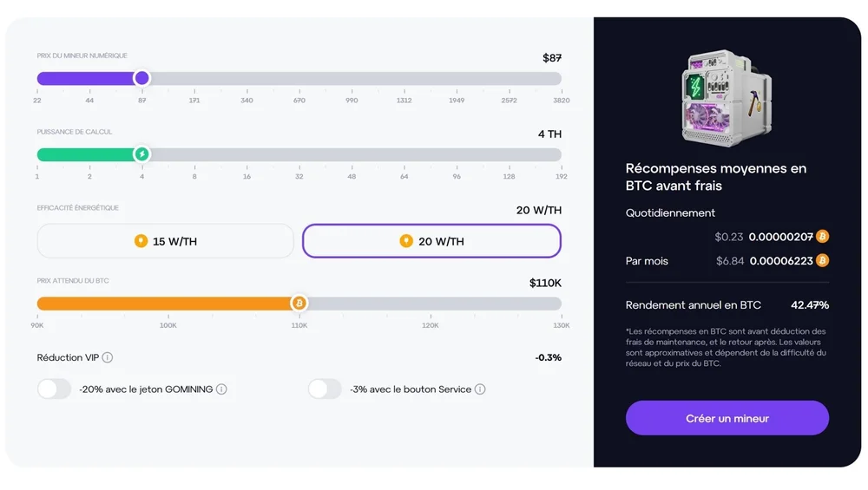Click the 42.47% annual return value
The height and width of the screenshot is (490, 868).
click(x=810, y=305)
